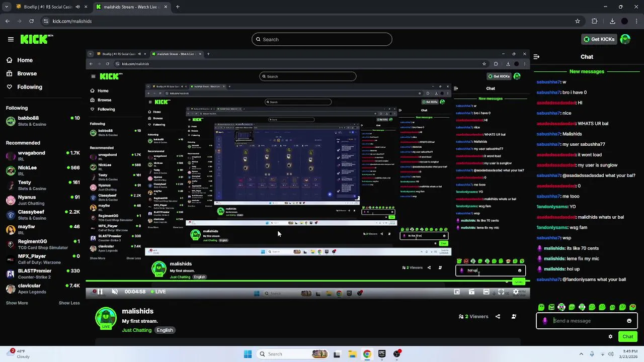Click sabushha7 username in latest chat message
644x362 pixels.
coord(548,280)
